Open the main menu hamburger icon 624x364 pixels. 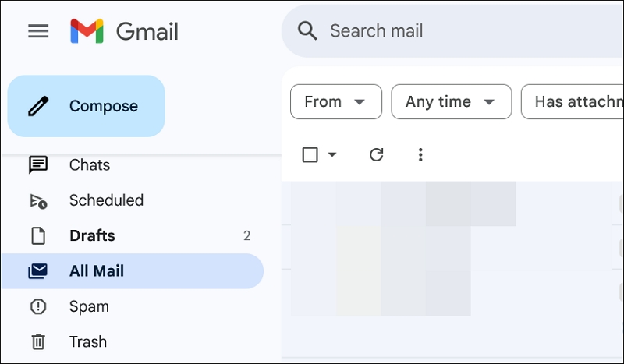tap(38, 31)
